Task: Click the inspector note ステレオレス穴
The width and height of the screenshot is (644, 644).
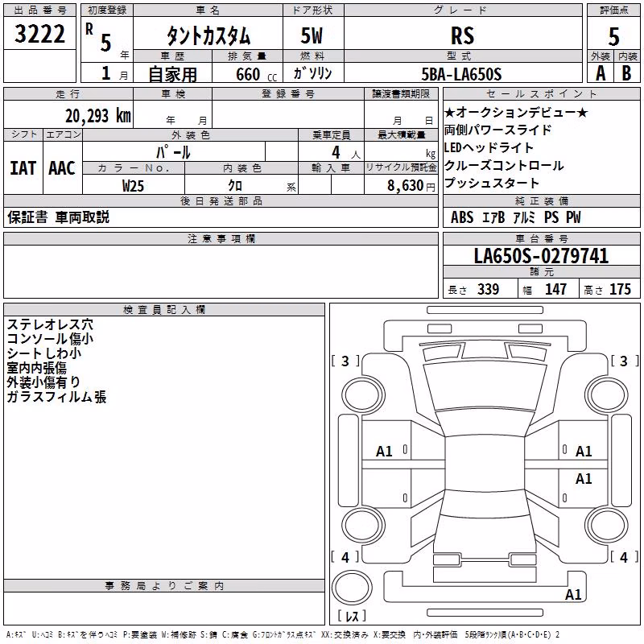Action: (x=50, y=324)
